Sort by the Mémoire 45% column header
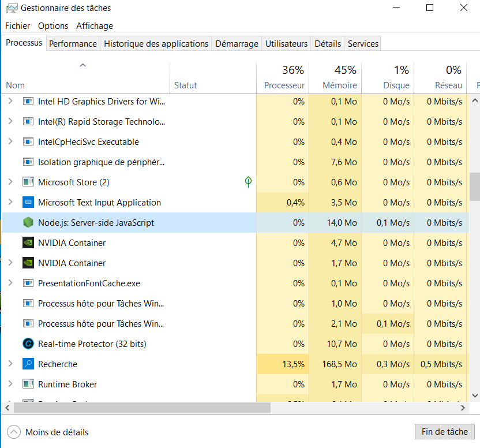 pos(336,78)
